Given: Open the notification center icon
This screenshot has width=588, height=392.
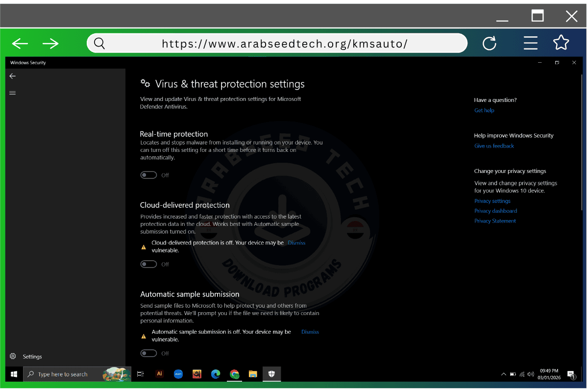Looking at the screenshot, I should pyautogui.click(x=571, y=375).
